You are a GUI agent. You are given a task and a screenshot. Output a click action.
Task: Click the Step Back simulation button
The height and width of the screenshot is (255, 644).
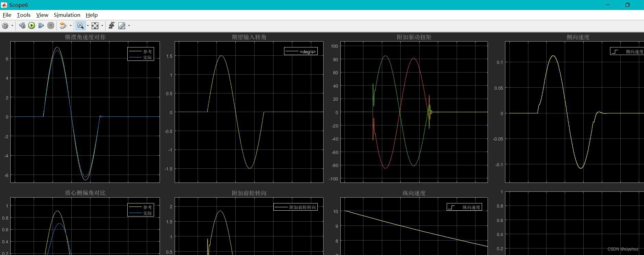(x=22, y=26)
